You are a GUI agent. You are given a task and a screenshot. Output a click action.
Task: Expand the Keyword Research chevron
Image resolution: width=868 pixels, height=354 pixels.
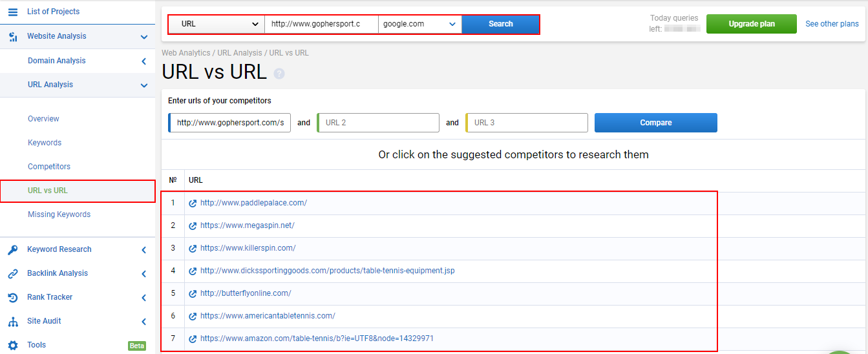144,250
